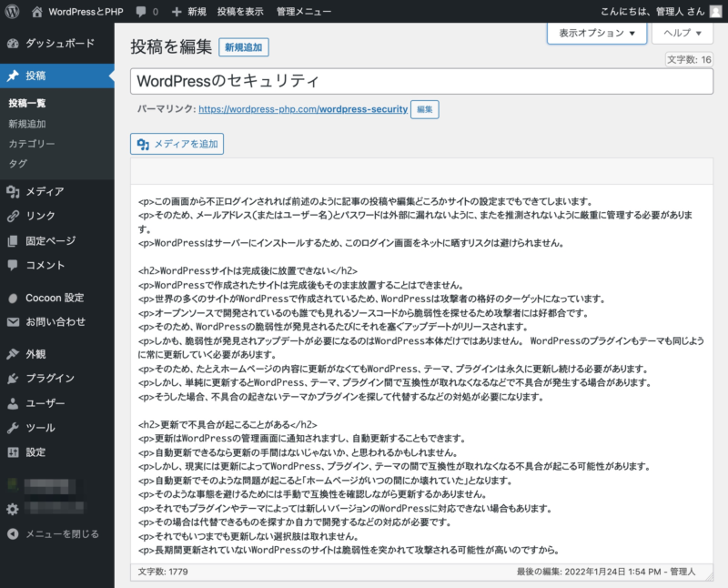The image size is (728, 588).
Task: Click the ツール wrench icon
Action: point(13,428)
